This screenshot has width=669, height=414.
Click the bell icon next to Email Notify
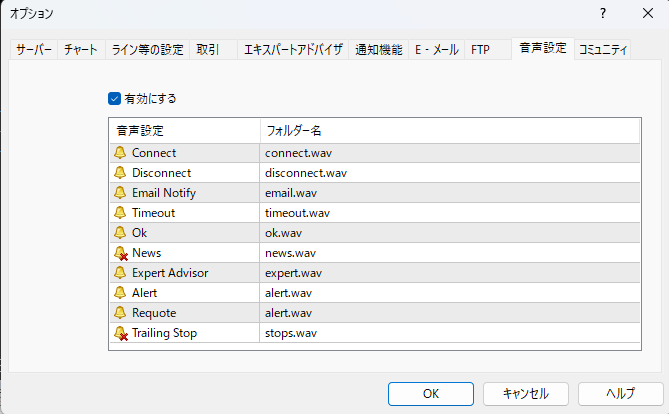(x=120, y=193)
